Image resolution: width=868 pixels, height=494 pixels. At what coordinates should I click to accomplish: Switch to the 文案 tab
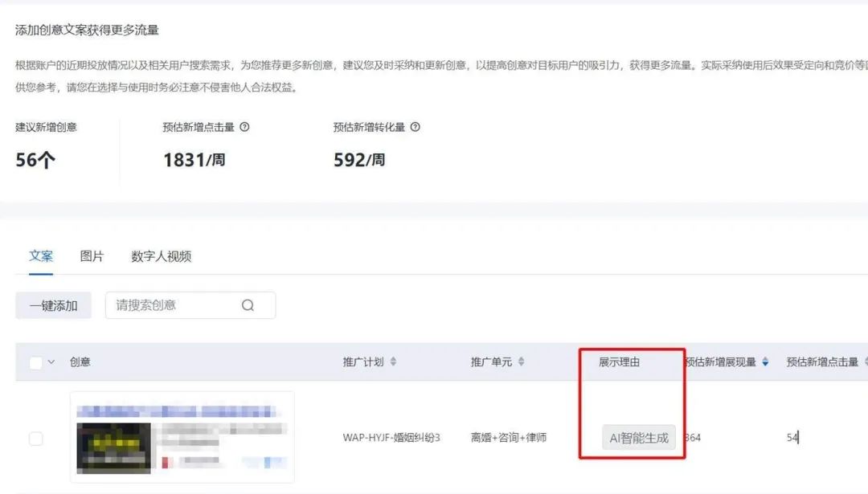(41, 256)
